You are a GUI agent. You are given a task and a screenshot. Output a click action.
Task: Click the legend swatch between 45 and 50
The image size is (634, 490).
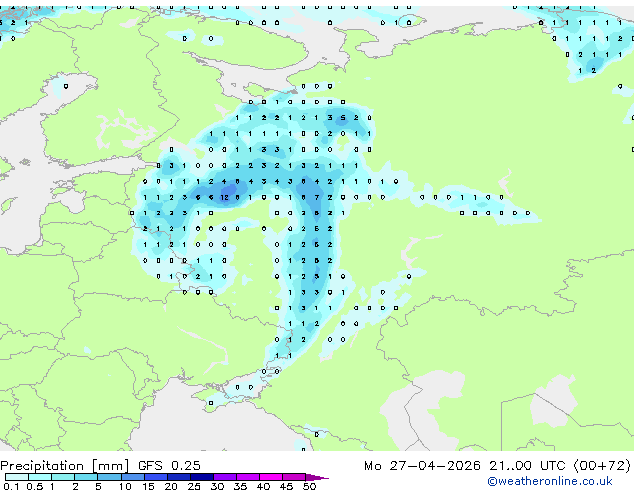coord(294,477)
